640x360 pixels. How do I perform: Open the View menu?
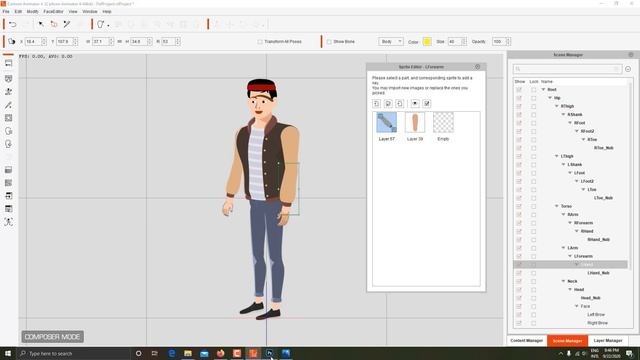point(73,11)
